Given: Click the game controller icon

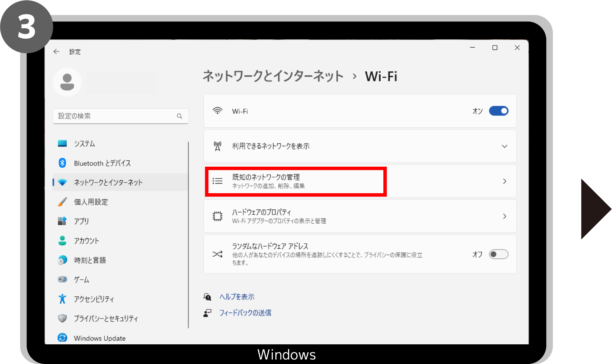Looking at the screenshot, I should point(62,279).
